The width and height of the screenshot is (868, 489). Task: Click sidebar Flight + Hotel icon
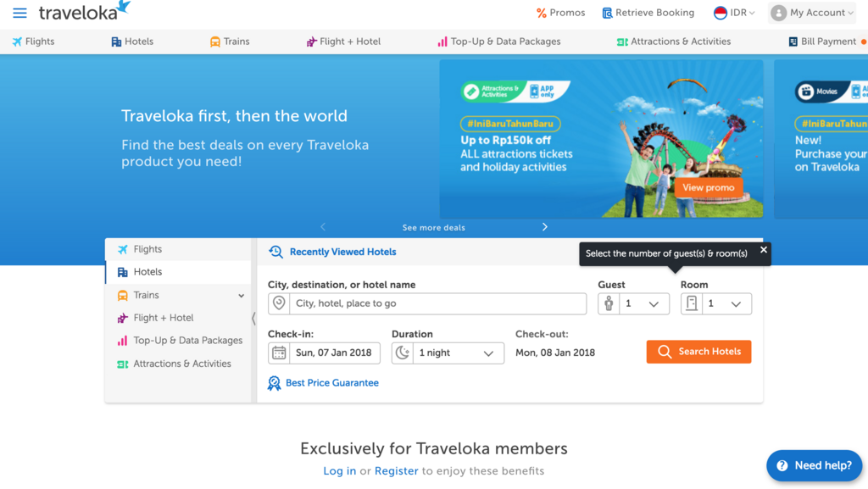[x=122, y=318]
